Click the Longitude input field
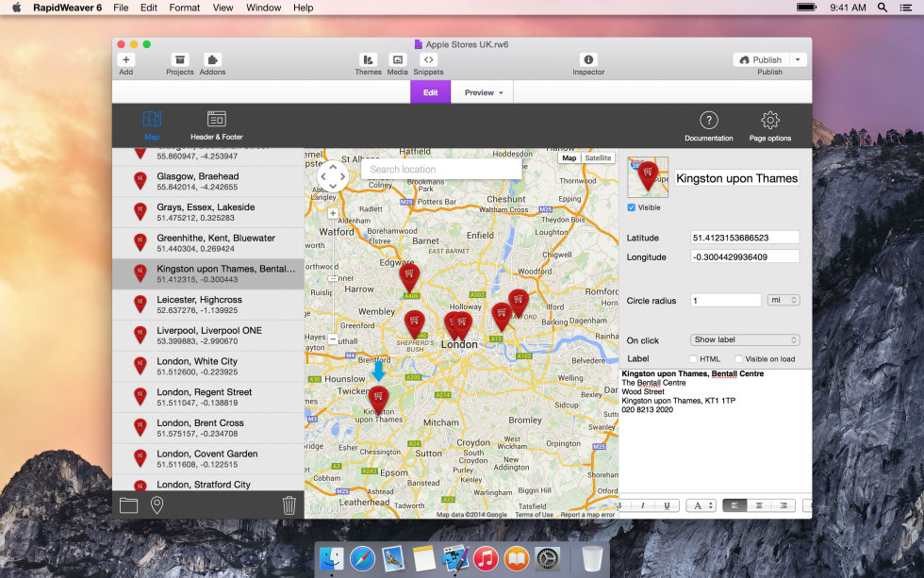 point(745,256)
